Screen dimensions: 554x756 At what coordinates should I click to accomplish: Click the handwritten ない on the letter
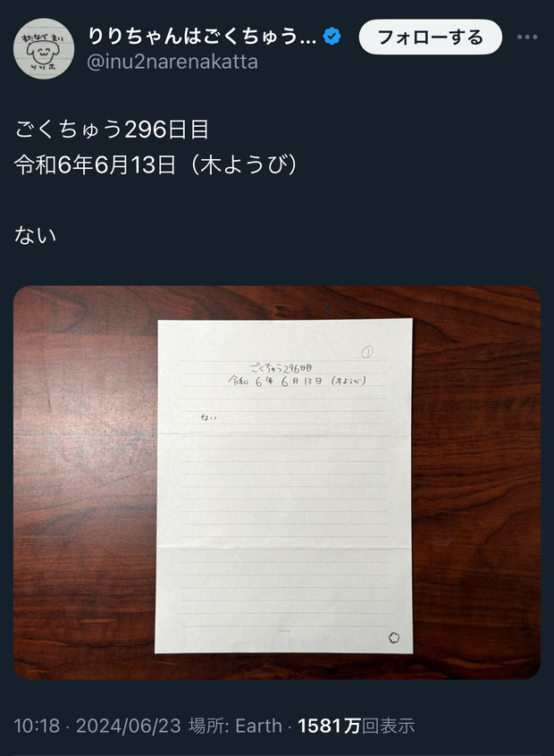point(209,417)
